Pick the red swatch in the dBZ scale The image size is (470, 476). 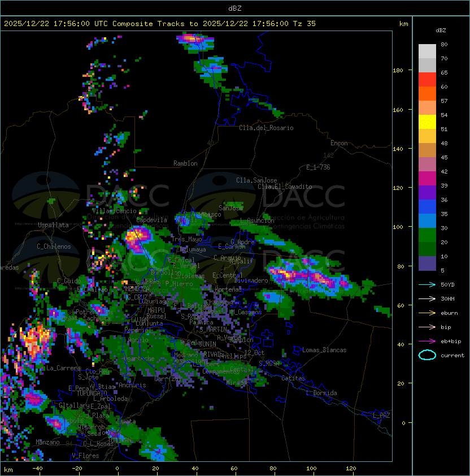(427, 80)
